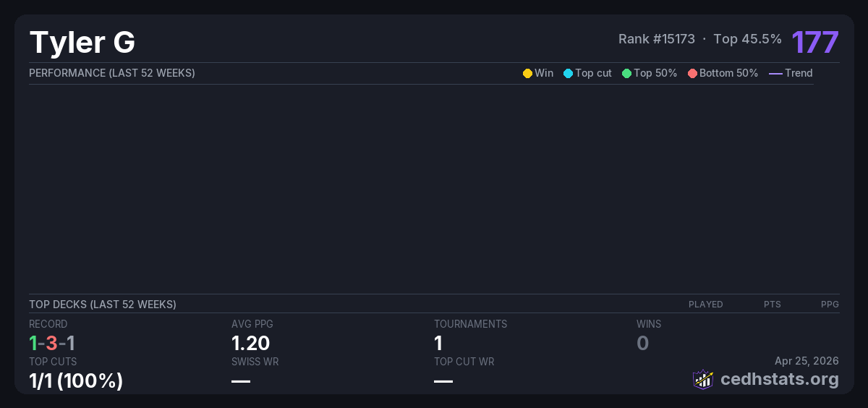Click the PPG column header
The height and width of the screenshot is (408, 868).
coord(830,305)
